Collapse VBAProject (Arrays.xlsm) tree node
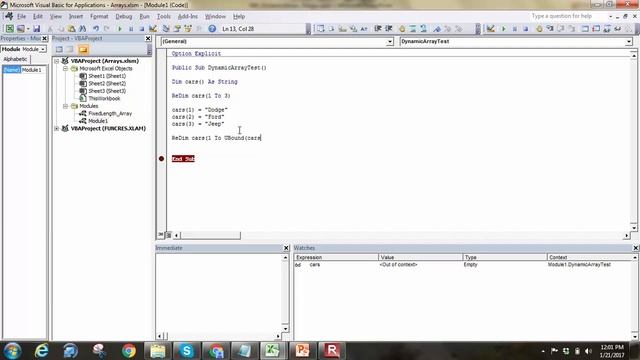The image size is (640, 360). (x=57, y=61)
